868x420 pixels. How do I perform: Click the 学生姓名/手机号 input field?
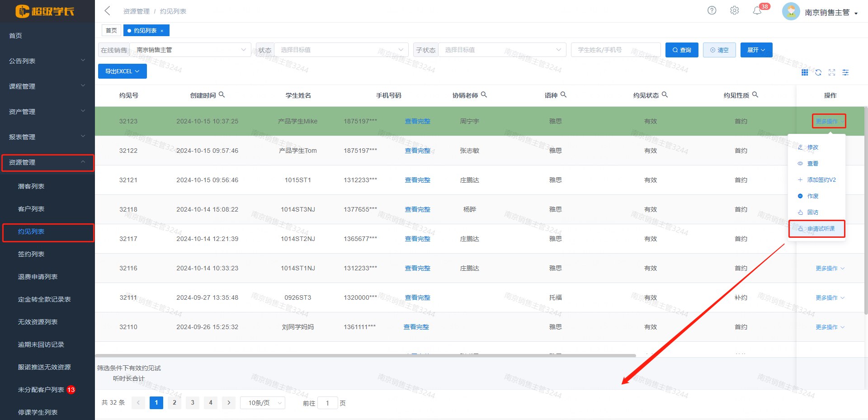pos(616,50)
